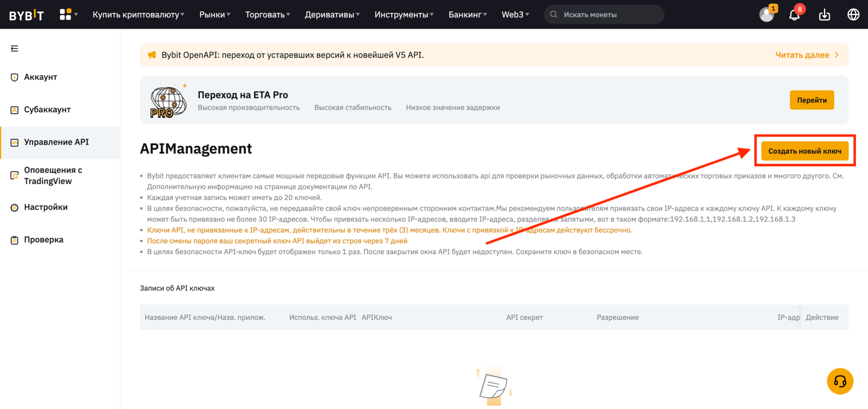
Task: Open the app download icon
Action: [825, 14]
